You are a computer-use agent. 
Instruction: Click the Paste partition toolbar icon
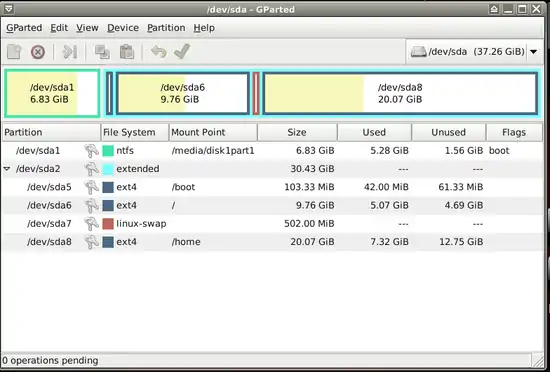[127, 52]
